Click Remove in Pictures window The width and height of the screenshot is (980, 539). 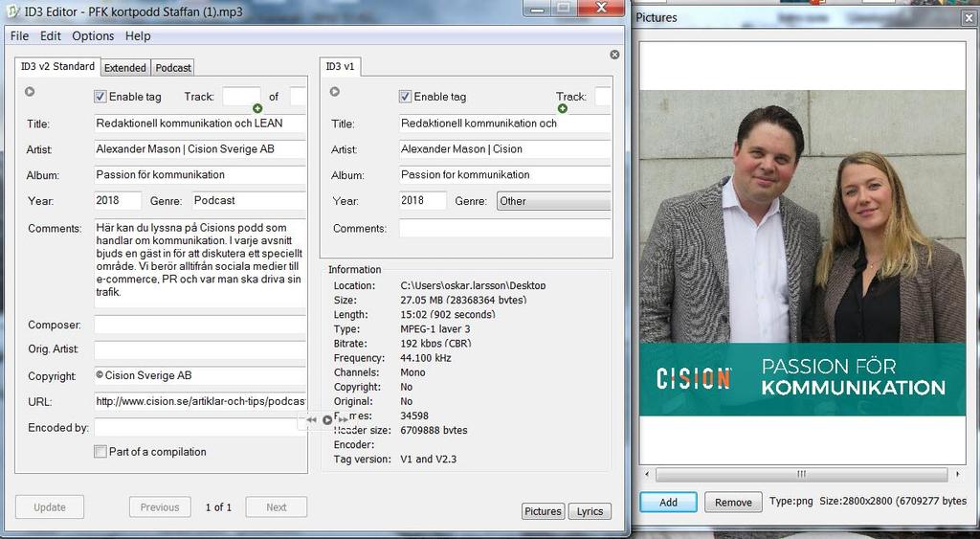[x=733, y=502]
